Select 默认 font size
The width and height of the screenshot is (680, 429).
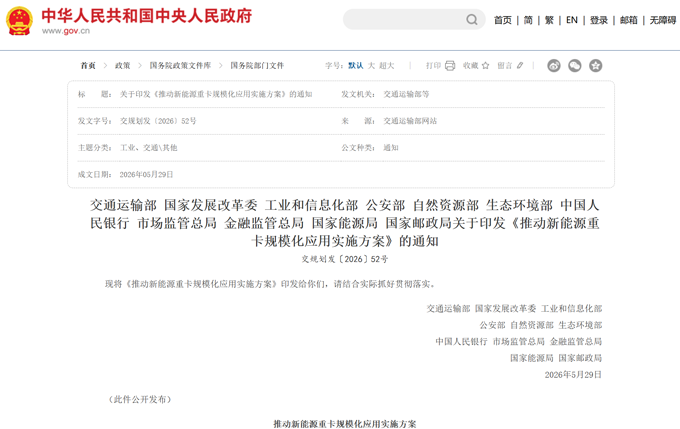click(x=356, y=65)
